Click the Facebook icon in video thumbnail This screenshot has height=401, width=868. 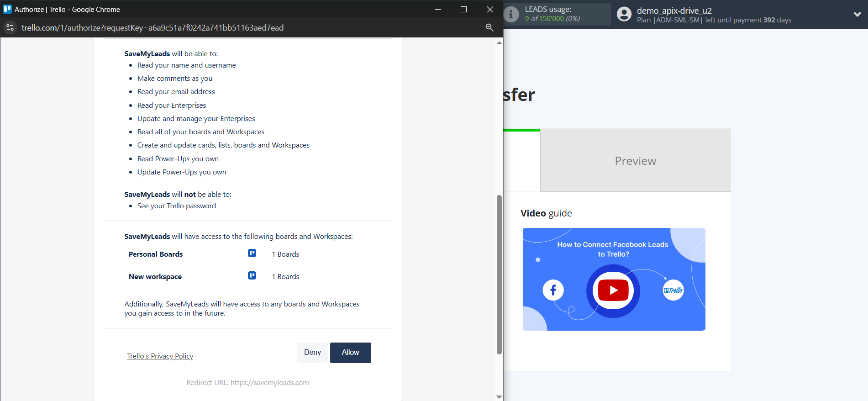click(553, 290)
